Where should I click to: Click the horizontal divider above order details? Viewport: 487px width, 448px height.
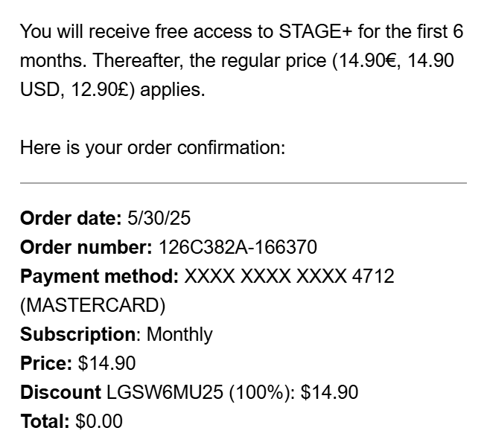(x=243, y=182)
